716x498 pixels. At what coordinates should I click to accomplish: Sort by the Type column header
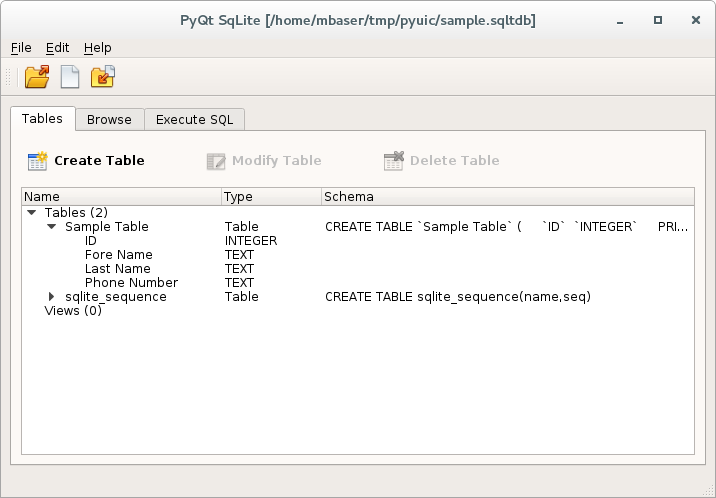[272, 197]
